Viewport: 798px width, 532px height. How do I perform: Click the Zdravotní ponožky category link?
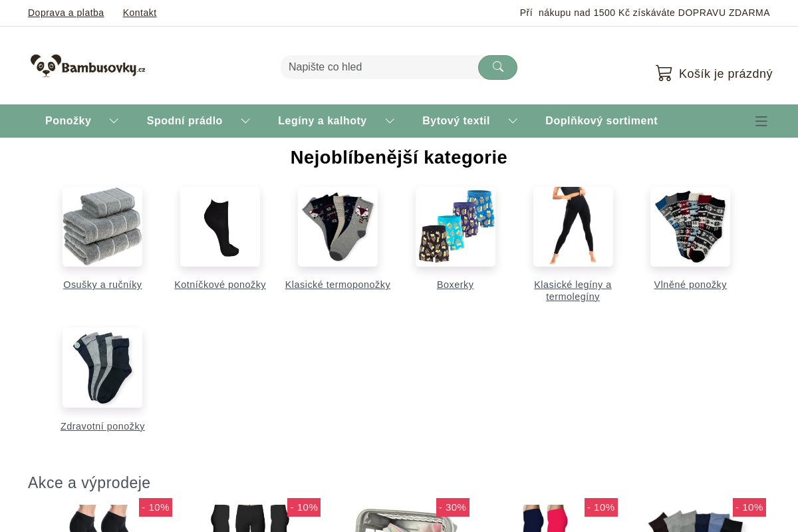(x=102, y=426)
